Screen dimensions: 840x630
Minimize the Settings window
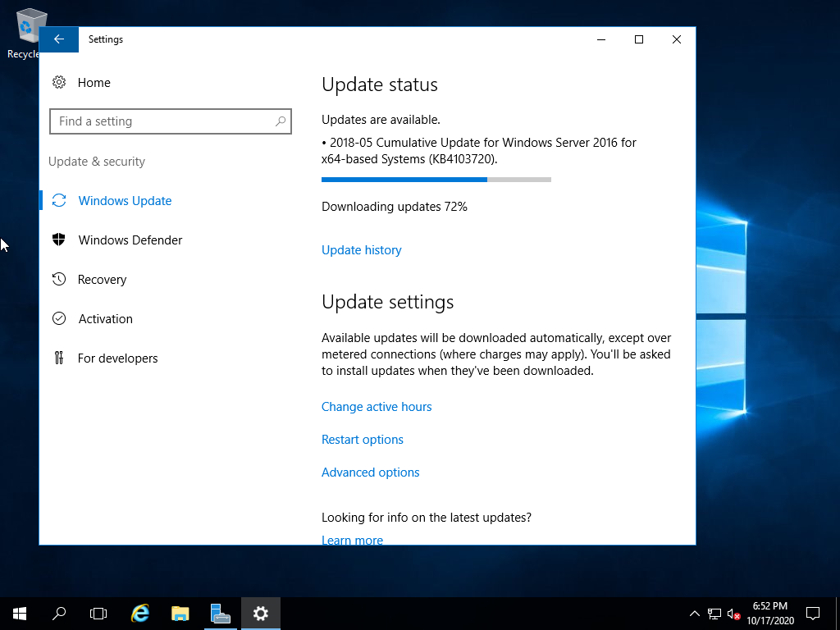pyautogui.click(x=601, y=39)
